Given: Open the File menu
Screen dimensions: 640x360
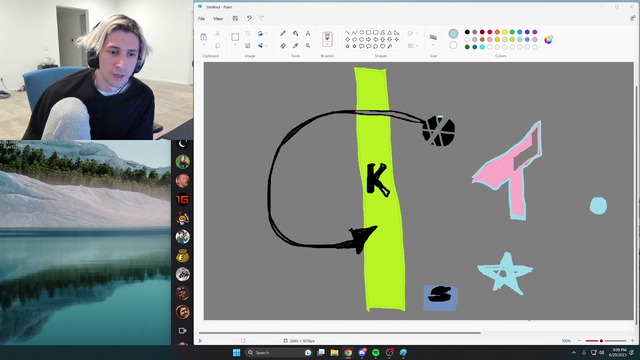Looking at the screenshot, I should click(201, 18).
